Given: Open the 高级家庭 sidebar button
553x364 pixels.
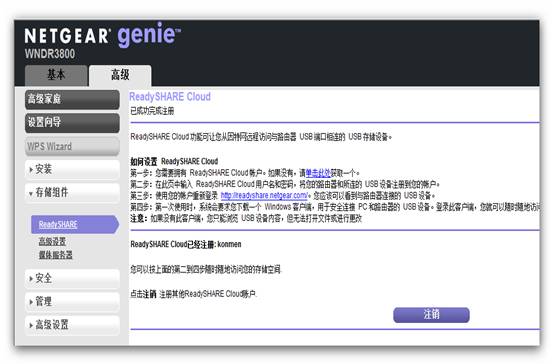Looking at the screenshot, I should click(72, 99).
